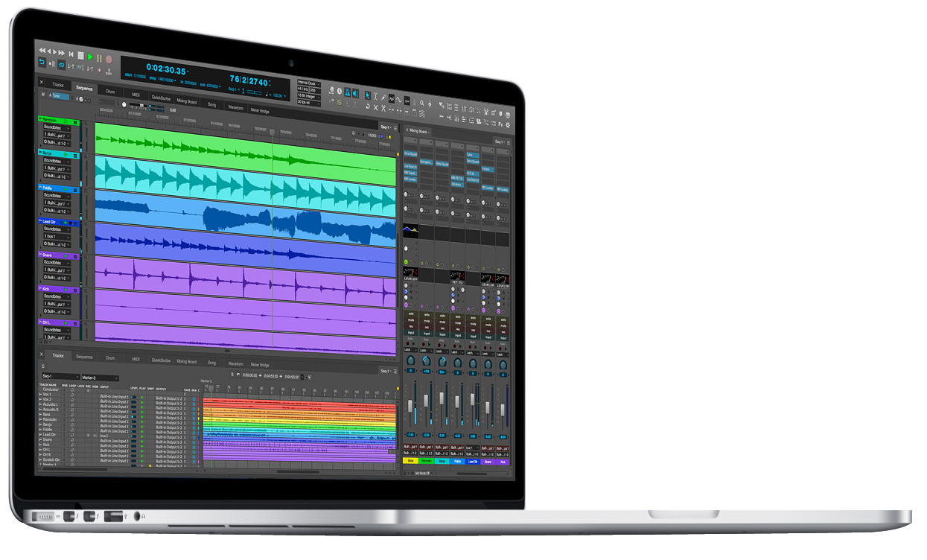Switch to the Drum tab in the upper window
927x560 pixels.
tap(110, 91)
